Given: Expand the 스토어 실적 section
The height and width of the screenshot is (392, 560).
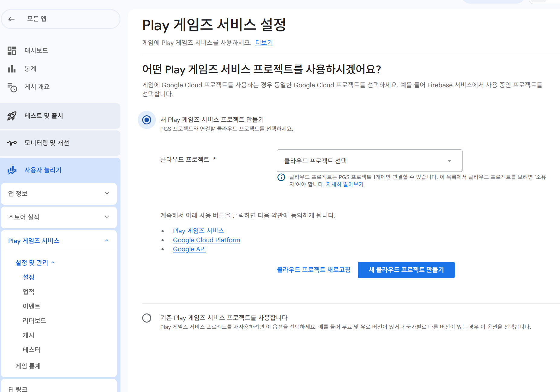Looking at the screenshot, I should click(x=59, y=217).
